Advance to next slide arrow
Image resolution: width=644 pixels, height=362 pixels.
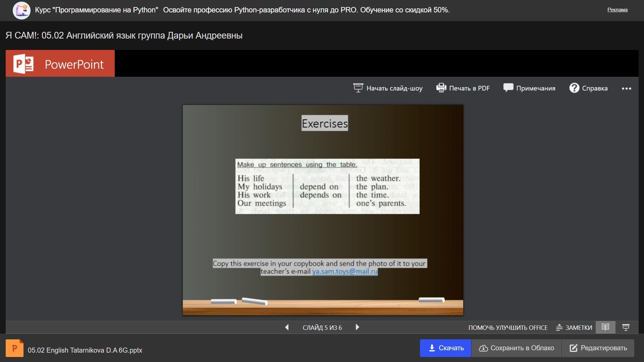[x=357, y=327]
